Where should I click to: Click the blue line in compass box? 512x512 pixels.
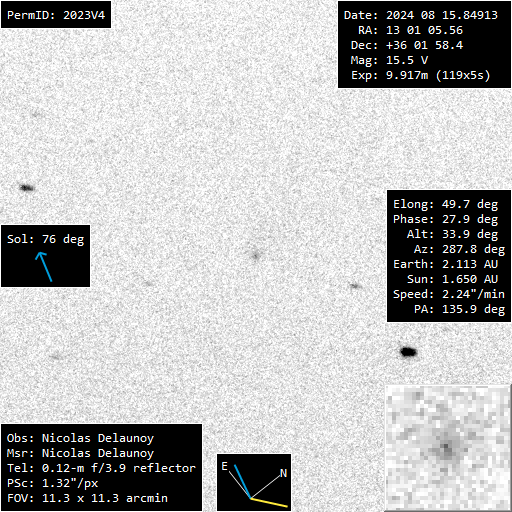pos(242,482)
